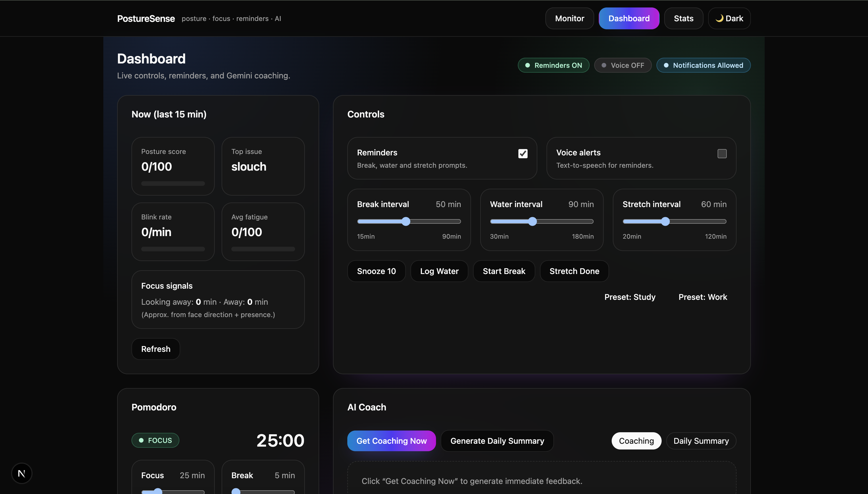Select the Daily Summary view tab
The height and width of the screenshot is (494, 868).
tap(701, 441)
